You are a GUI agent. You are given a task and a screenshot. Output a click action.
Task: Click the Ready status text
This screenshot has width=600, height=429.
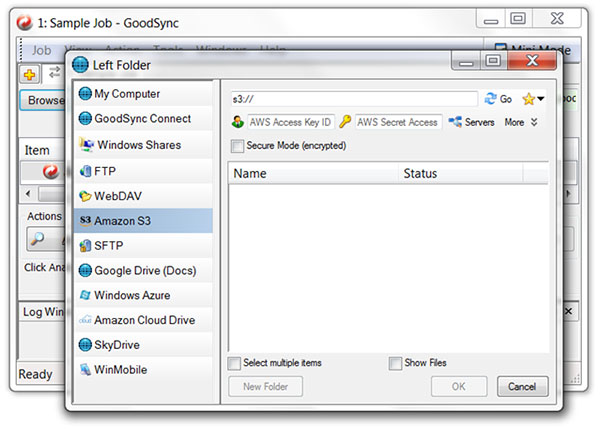pyautogui.click(x=35, y=374)
